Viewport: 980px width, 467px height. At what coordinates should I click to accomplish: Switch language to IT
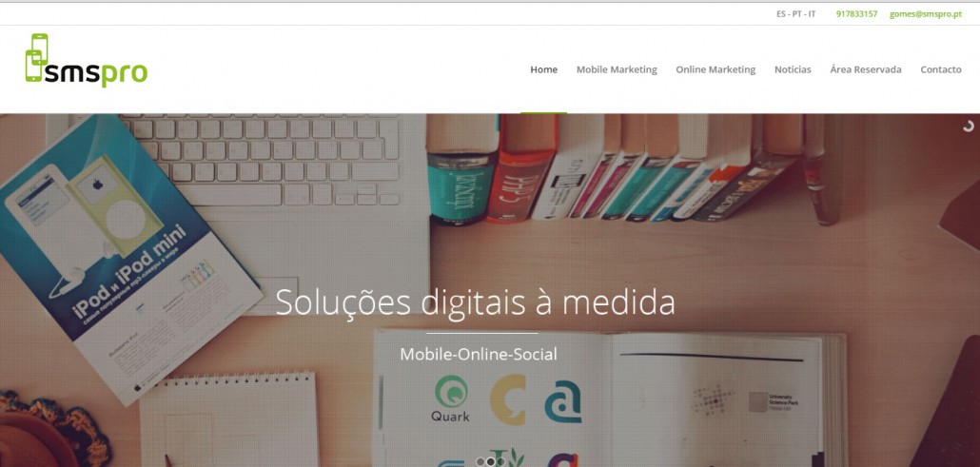812,13
